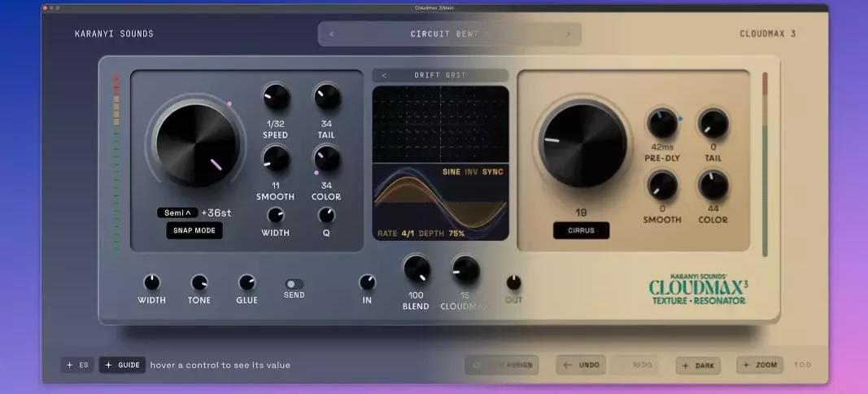Image resolution: width=868 pixels, height=394 pixels.
Task: Turn the small WIDTH knob beside Q
Action: [x=275, y=215]
